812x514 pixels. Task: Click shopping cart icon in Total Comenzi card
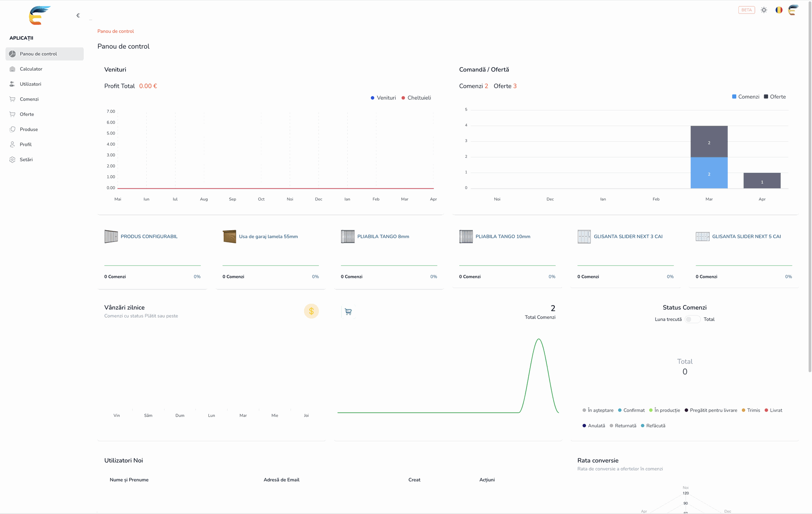coord(348,312)
